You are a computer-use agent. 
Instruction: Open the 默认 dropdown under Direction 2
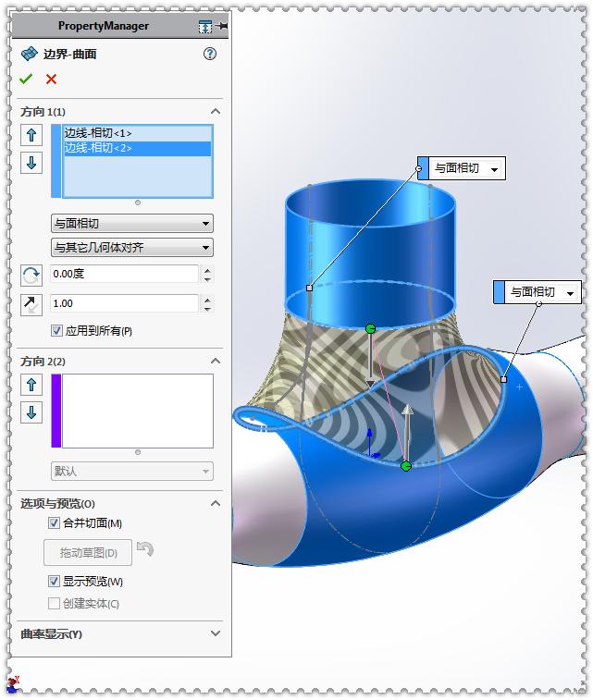(x=132, y=471)
